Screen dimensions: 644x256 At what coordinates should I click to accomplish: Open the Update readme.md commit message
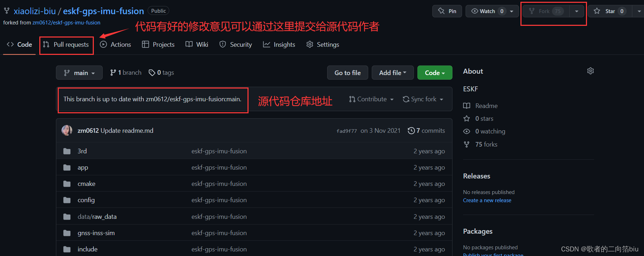[x=127, y=131]
